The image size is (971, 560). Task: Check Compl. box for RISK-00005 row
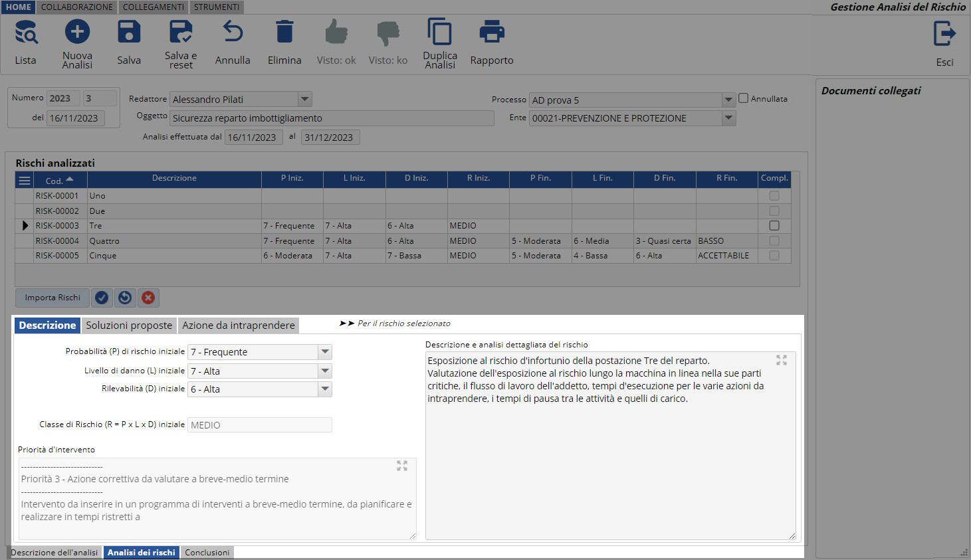(x=774, y=256)
